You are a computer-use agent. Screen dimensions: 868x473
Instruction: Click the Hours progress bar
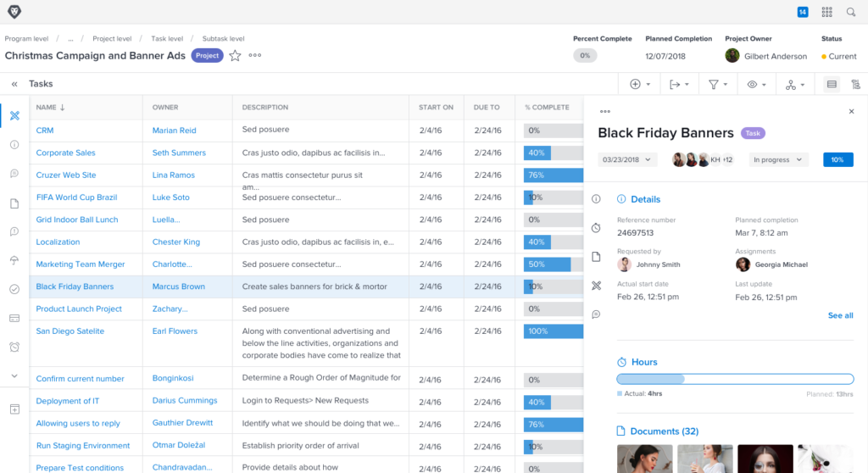tap(735, 379)
